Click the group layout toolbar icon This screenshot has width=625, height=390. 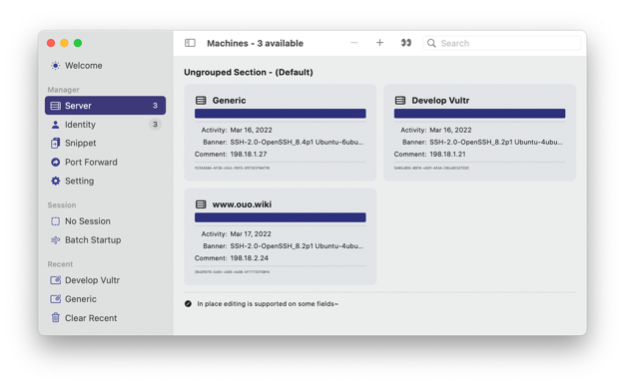(x=406, y=43)
